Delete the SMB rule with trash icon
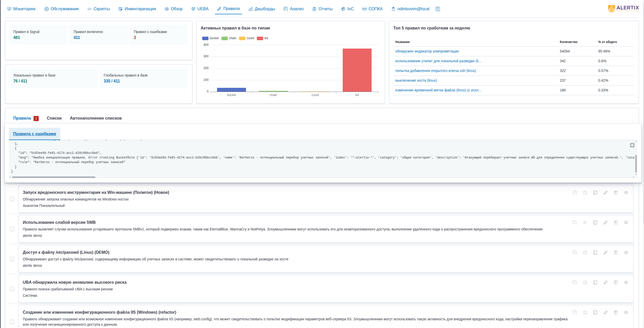Image resolution: width=644 pixels, height=328 pixels. tap(616, 223)
